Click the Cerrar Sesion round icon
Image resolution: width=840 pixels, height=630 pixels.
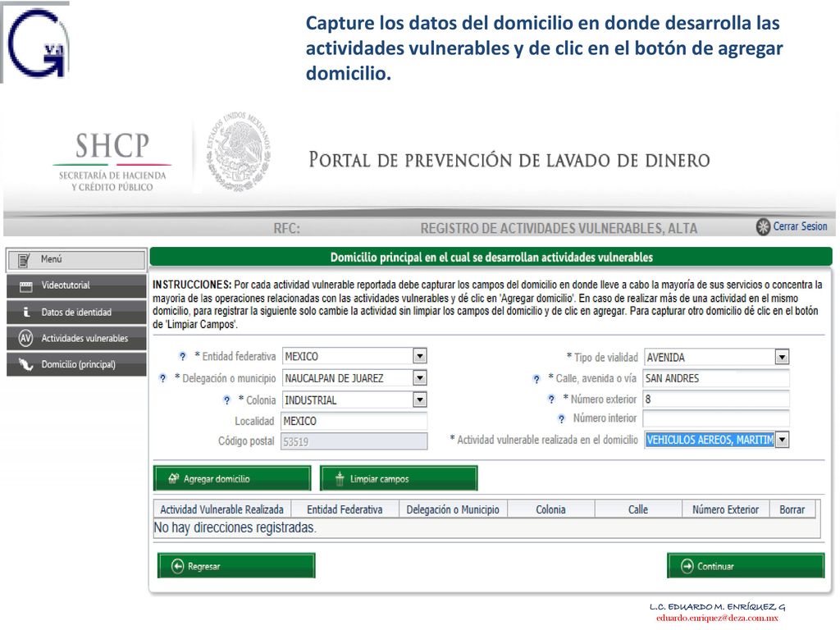[763, 226]
